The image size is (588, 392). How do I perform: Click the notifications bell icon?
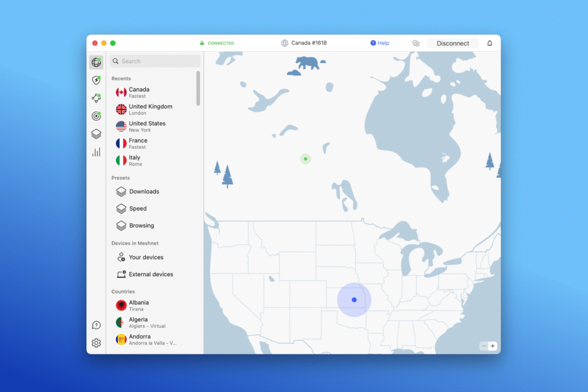tap(490, 43)
